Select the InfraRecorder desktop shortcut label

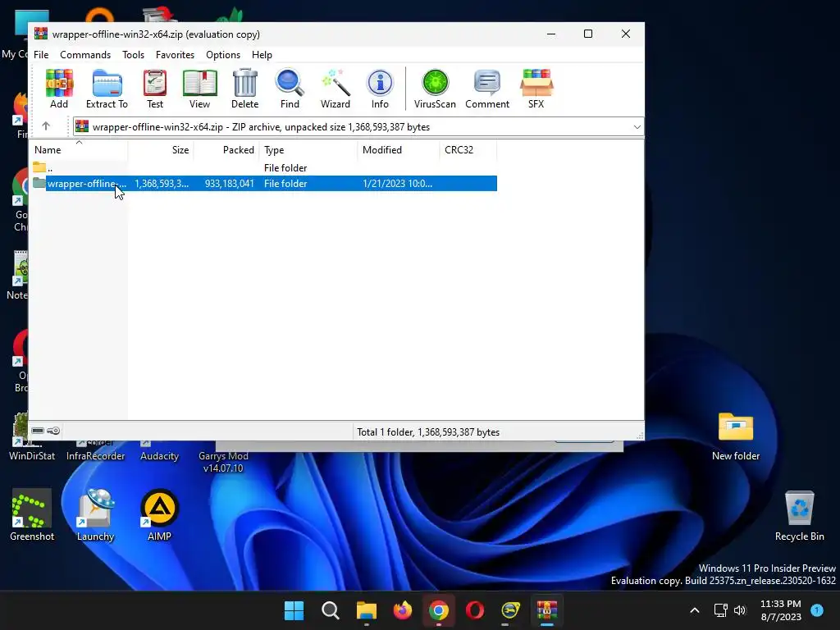click(x=95, y=456)
